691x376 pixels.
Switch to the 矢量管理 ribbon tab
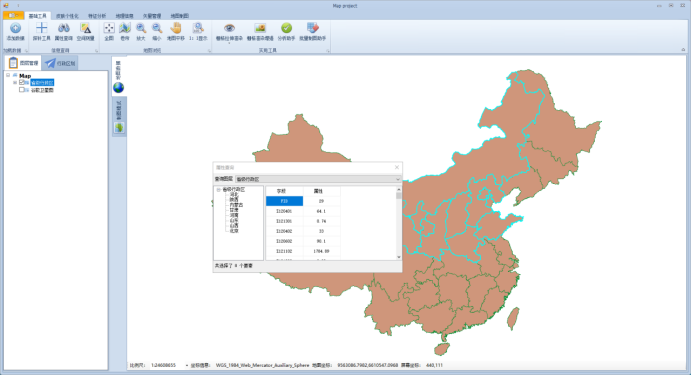tap(152, 16)
